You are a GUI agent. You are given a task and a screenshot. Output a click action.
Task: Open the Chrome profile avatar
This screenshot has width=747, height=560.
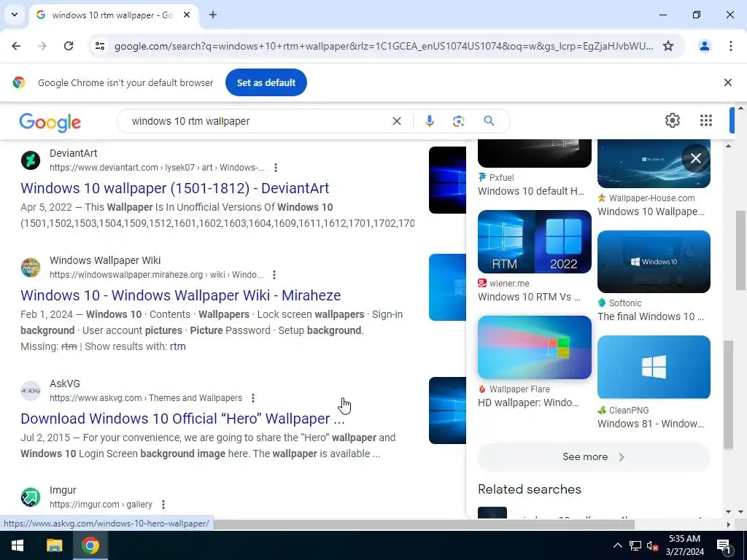click(705, 46)
